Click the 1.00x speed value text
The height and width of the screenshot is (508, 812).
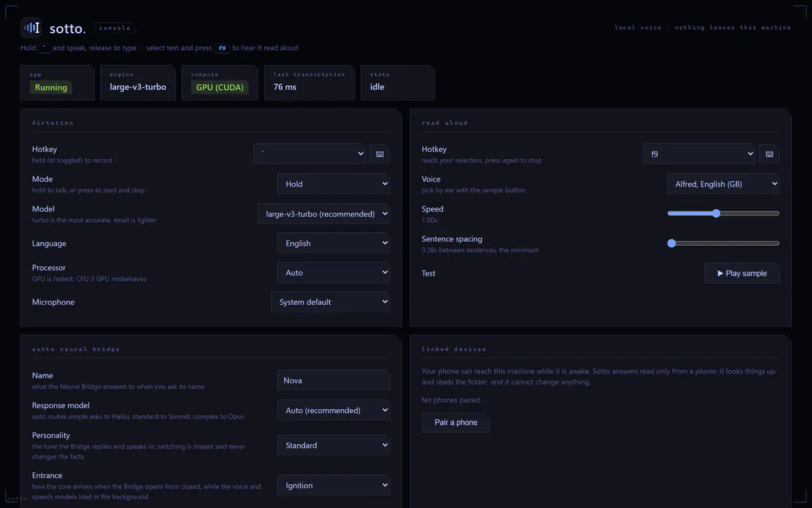coord(430,220)
